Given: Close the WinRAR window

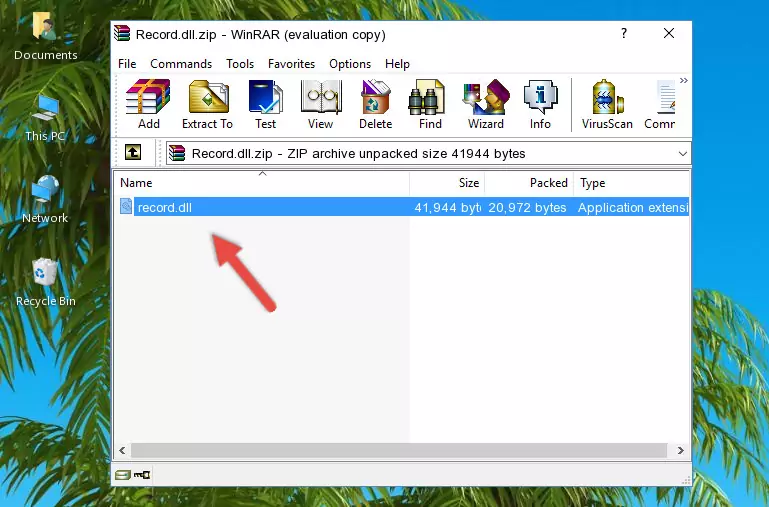Looking at the screenshot, I should pos(668,33).
